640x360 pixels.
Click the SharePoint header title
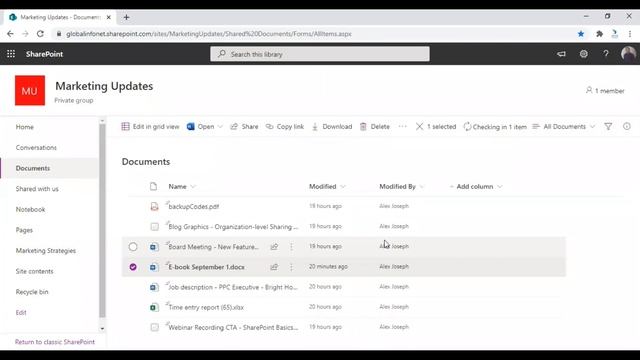tap(44, 54)
